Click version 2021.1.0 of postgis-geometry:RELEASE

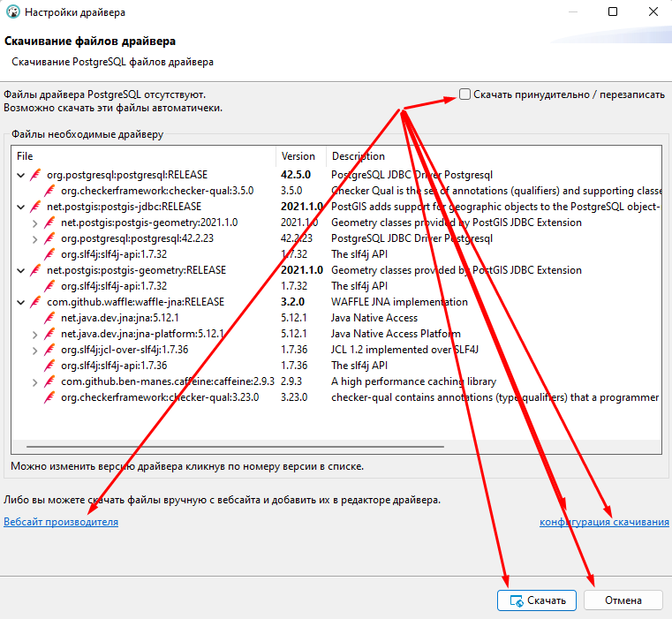click(x=302, y=270)
